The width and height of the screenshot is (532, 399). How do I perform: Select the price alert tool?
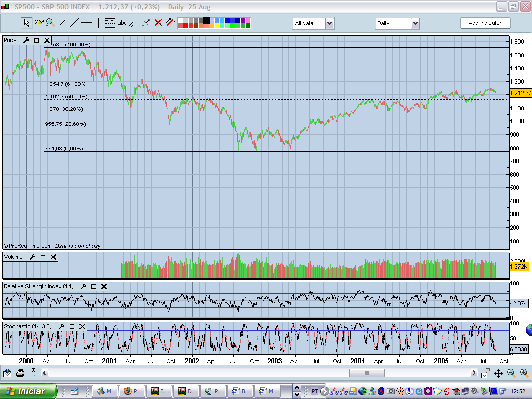tap(38, 22)
